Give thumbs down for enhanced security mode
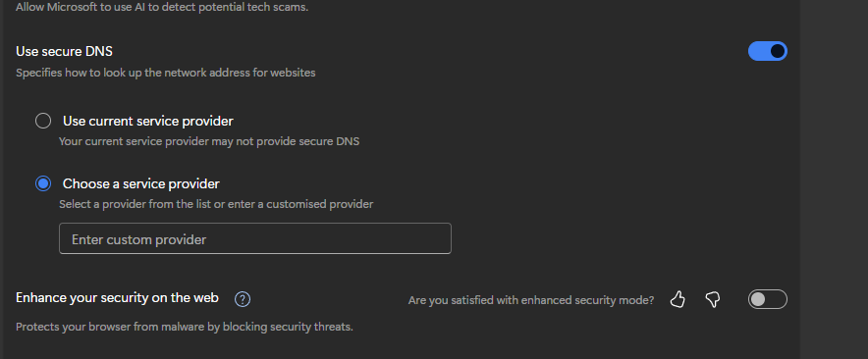The height and width of the screenshot is (359, 868). pyautogui.click(x=713, y=300)
